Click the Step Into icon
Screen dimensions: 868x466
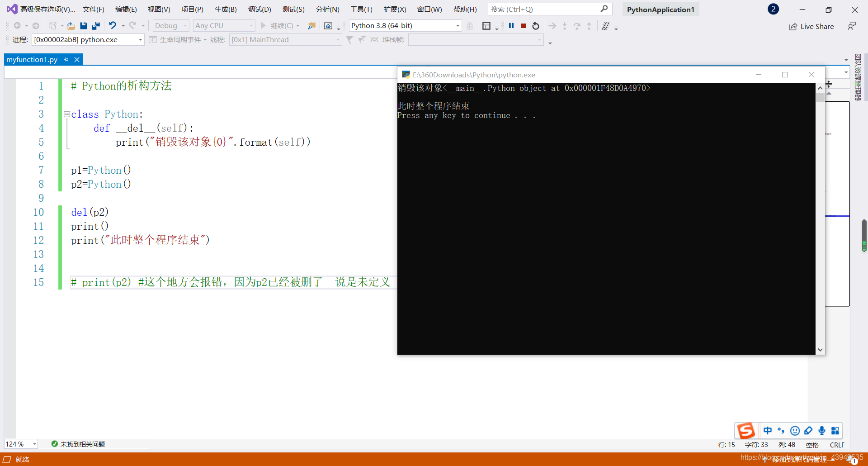565,26
